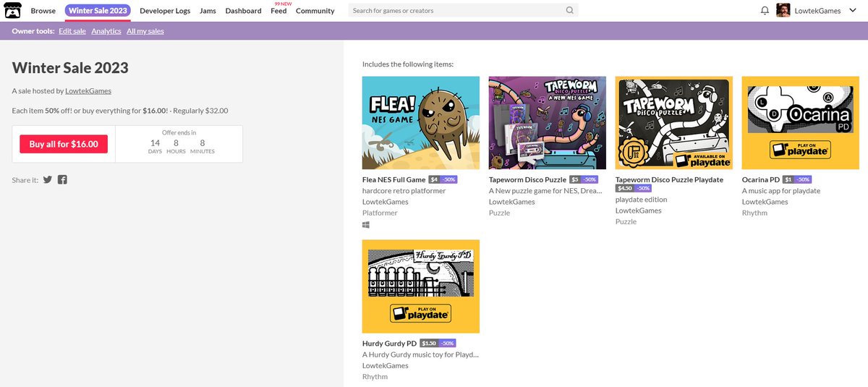Open the Ocarina PD cover image
The width and height of the screenshot is (868, 387).
[801, 123]
